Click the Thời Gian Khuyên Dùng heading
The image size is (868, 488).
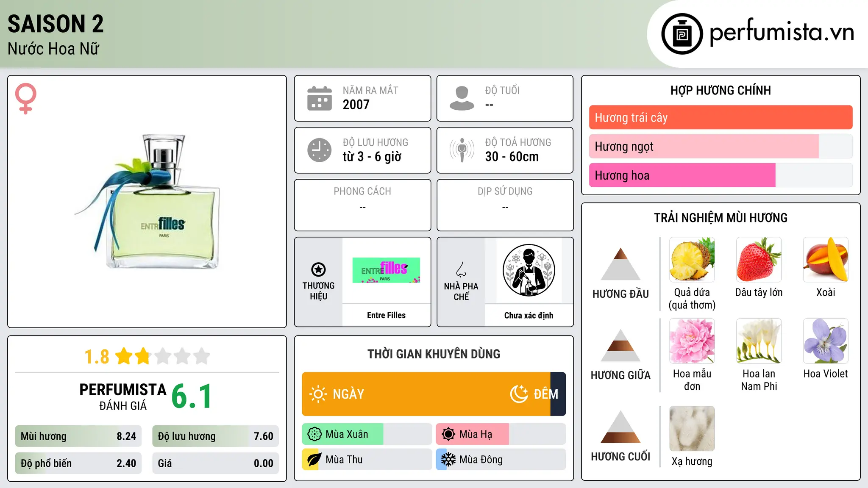tap(434, 354)
